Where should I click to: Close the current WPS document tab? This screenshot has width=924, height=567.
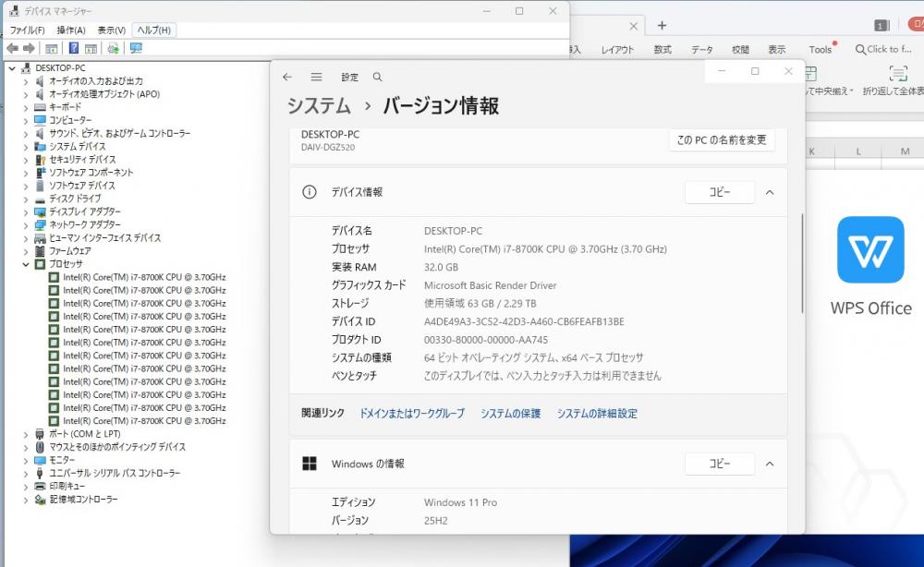[x=634, y=26]
